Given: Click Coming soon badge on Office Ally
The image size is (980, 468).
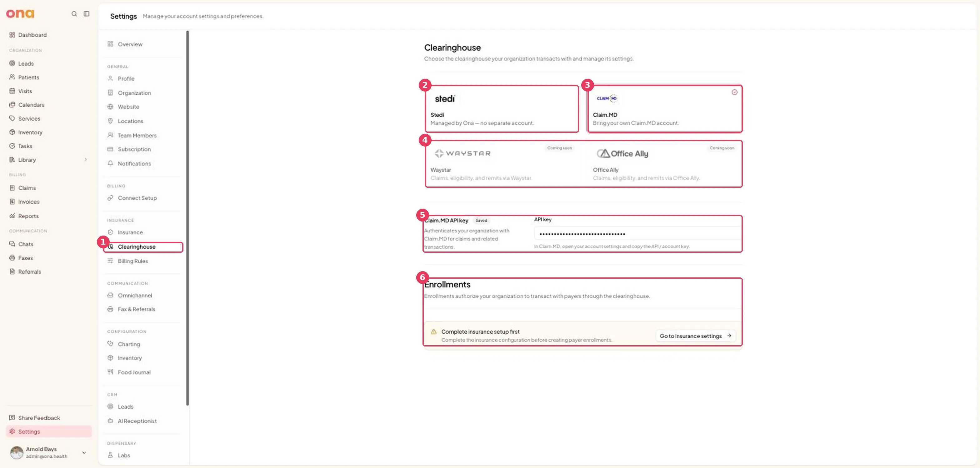Looking at the screenshot, I should coord(722,148).
